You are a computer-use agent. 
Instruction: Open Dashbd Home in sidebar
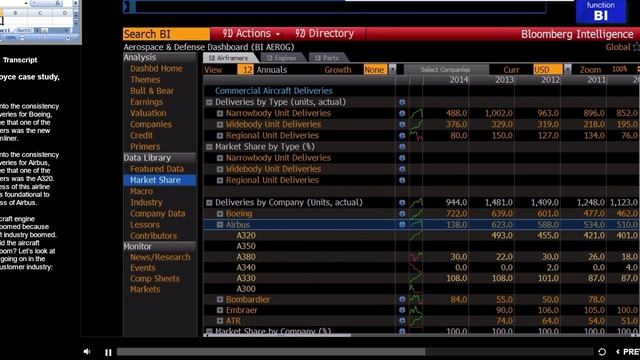coord(156,69)
